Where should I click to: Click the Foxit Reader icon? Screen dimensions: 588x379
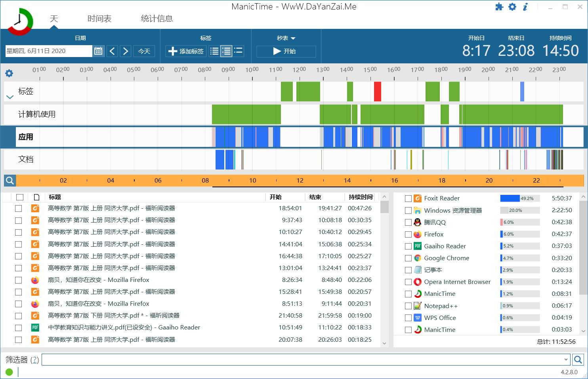(x=418, y=198)
